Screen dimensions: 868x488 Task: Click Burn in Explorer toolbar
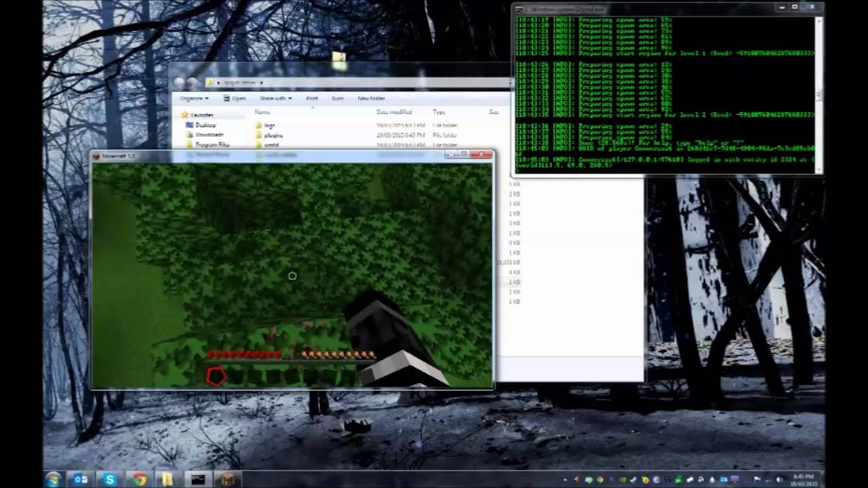point(338,98)
